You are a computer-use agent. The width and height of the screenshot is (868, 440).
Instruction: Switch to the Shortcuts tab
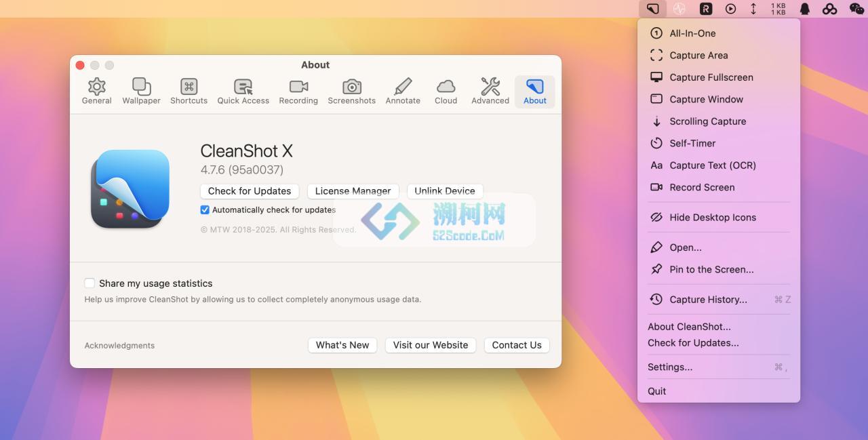click(x=189, y=92)
